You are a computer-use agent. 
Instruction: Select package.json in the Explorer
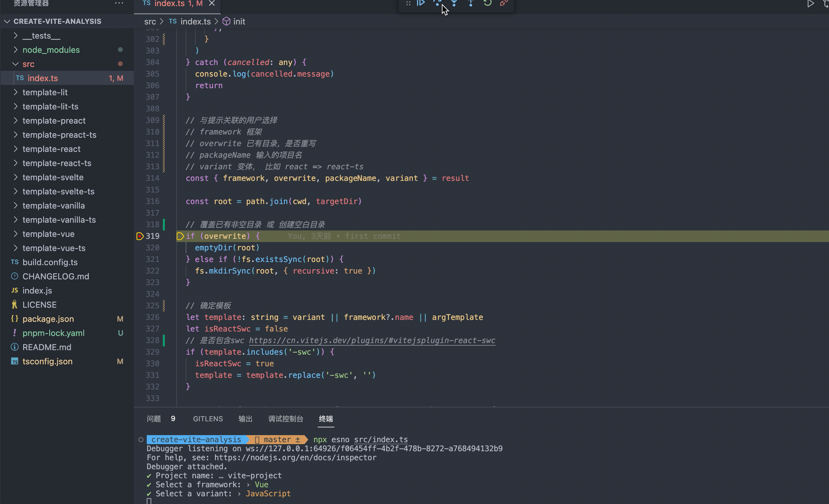(48, 319)
